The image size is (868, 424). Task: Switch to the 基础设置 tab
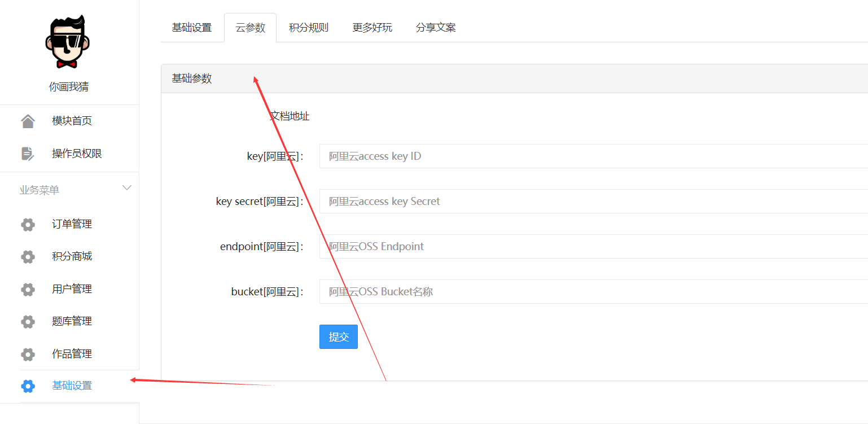(192, 28)
